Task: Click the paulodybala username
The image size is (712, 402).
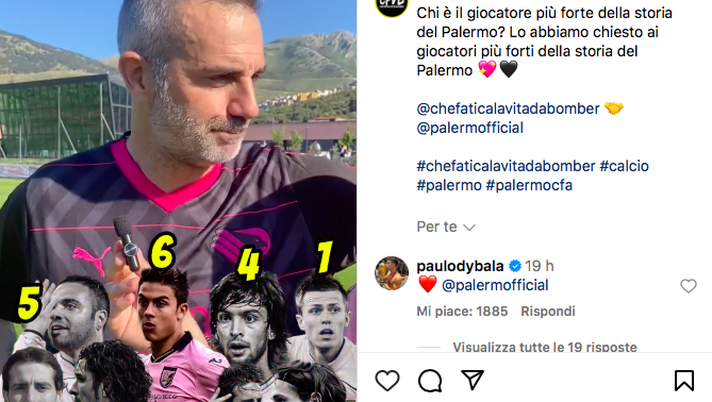Action: 460,266
